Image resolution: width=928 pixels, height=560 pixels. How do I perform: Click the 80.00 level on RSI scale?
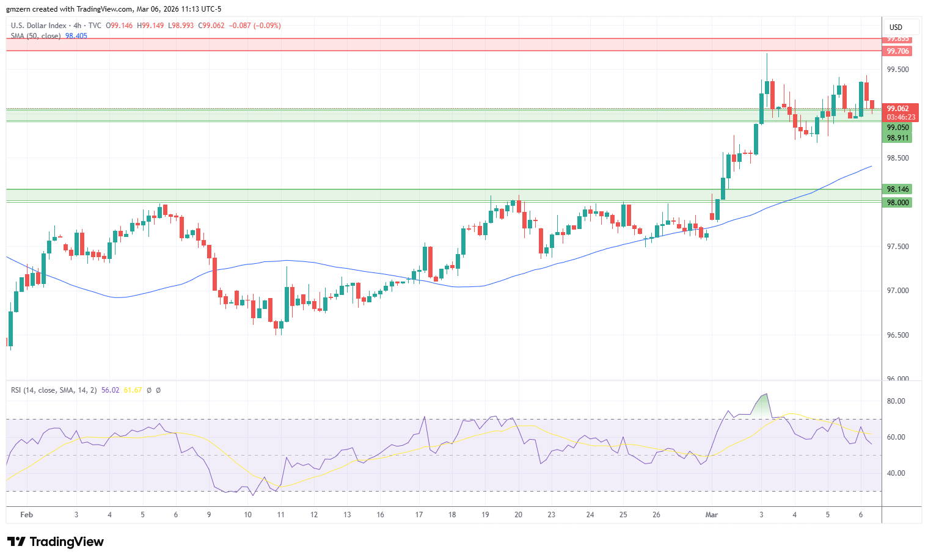tap(896, 401)
